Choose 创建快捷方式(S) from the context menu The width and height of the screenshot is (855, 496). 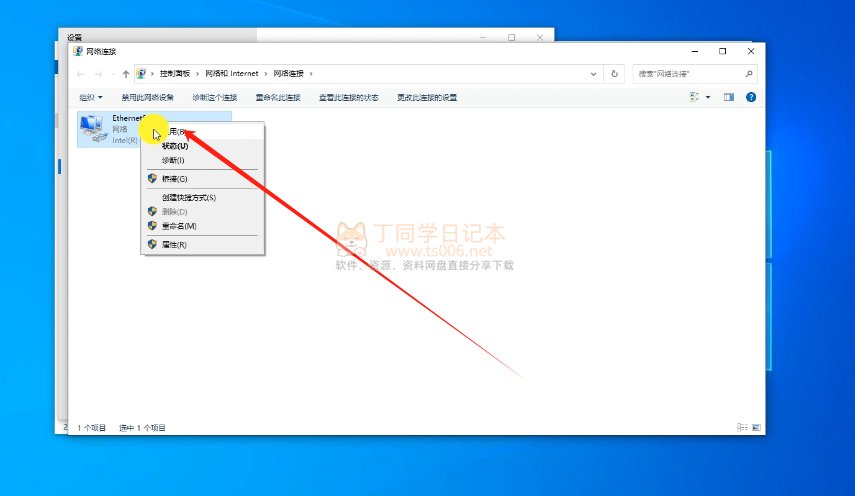(202, 197)
